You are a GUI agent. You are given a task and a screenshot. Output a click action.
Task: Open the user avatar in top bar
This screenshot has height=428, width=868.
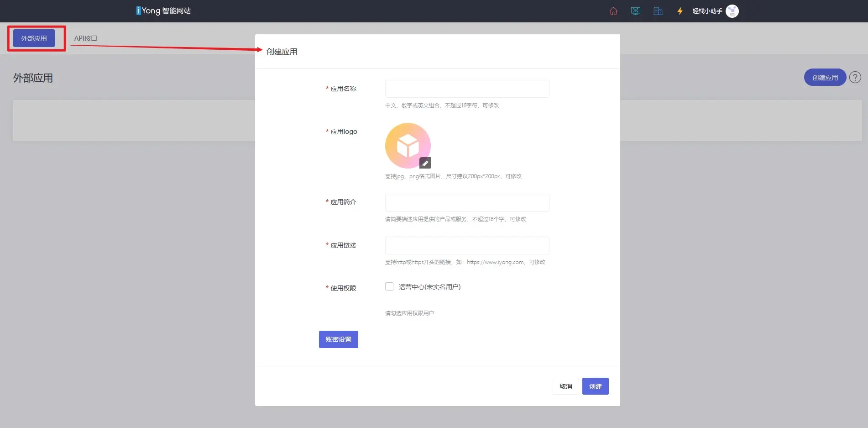coord(732,11)
